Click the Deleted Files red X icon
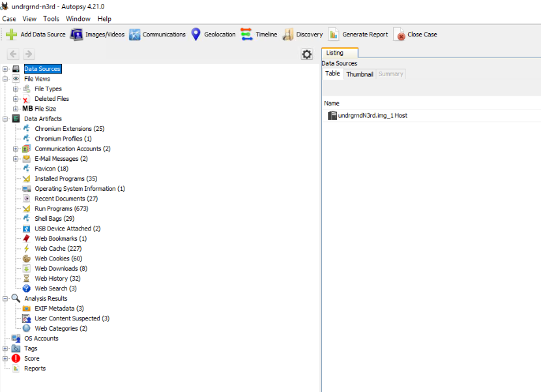 pyautogui.click(x=25, y=100)
